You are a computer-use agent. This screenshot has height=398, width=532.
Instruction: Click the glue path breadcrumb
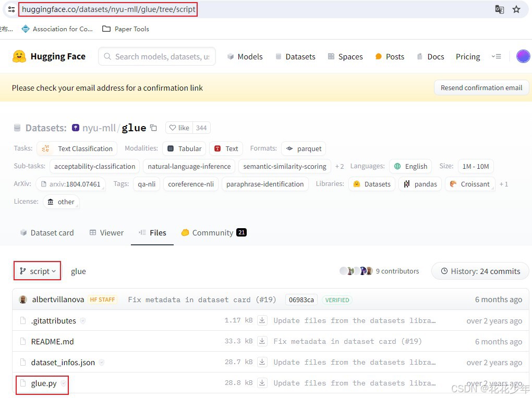click(78, 271)
